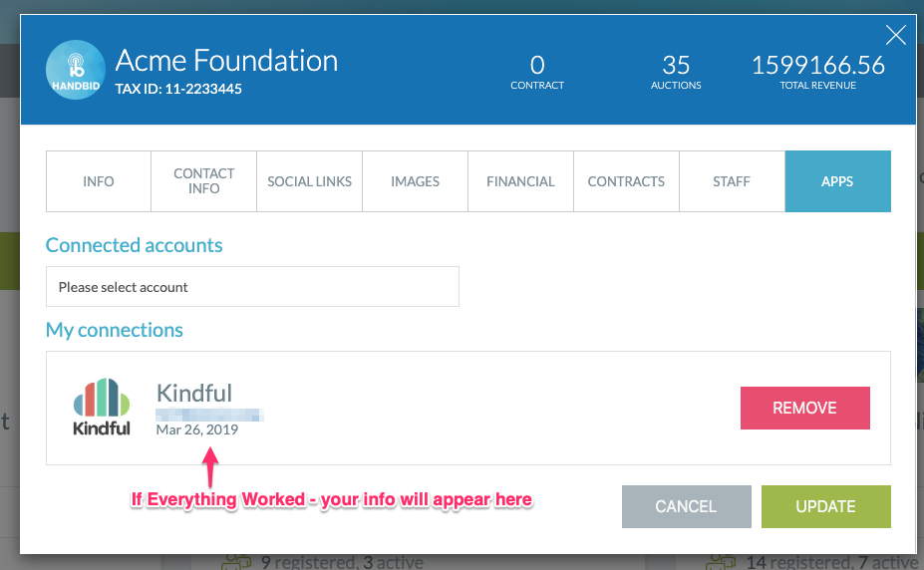Viewport: 924px width, 570px height.
Task: Close the Acme Foundation dialog
Action: [x=896, y=35]
